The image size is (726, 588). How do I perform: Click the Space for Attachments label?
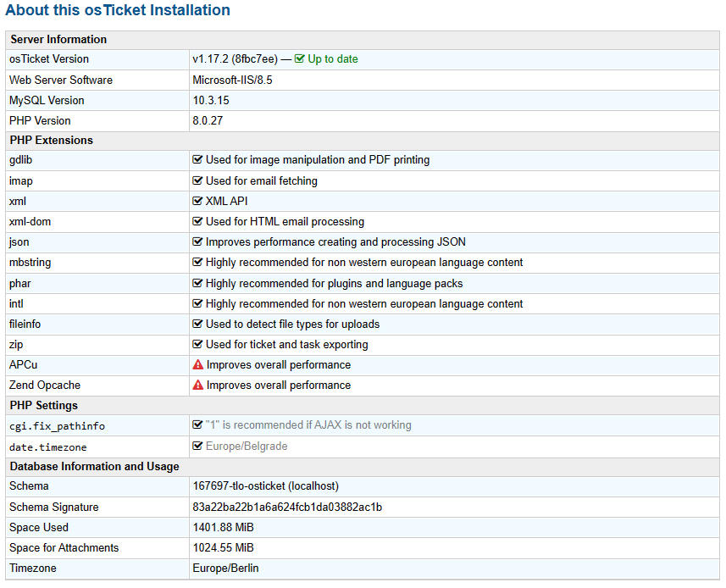(64, 548)
